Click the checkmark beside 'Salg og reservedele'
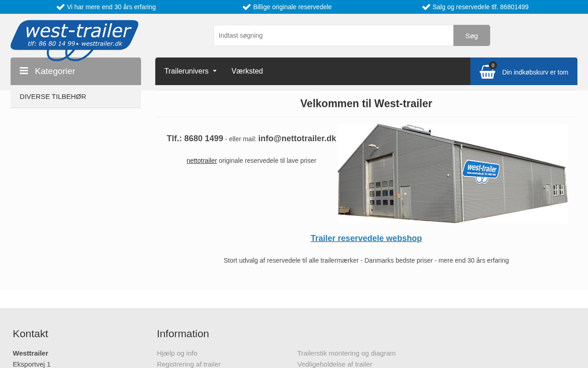This screenshot has height=368, width=588. coord(426,7)
